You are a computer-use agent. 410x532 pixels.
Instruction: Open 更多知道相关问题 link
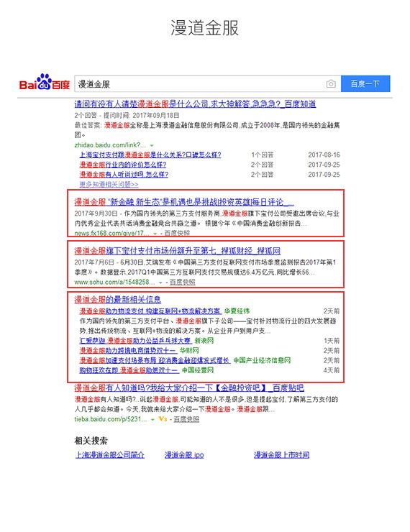coord(109,184)
